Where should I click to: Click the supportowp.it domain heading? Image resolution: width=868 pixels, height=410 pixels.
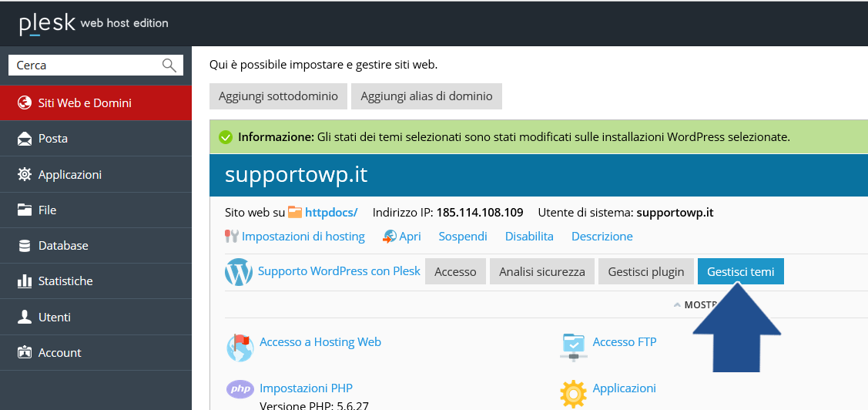tap(297, 174)
